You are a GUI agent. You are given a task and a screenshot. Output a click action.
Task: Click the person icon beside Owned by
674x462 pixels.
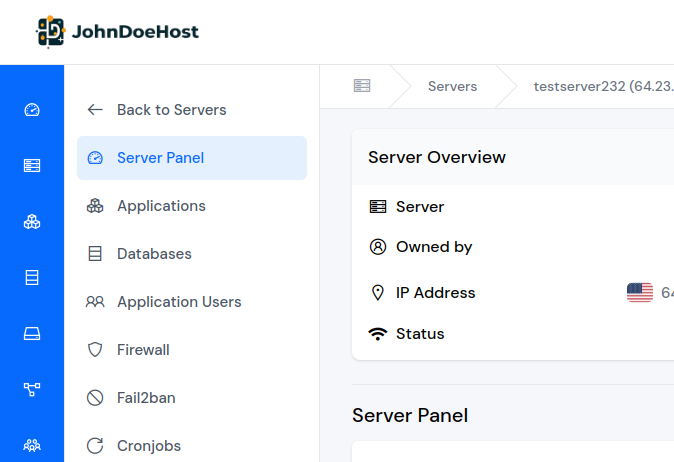pos(378,247)
